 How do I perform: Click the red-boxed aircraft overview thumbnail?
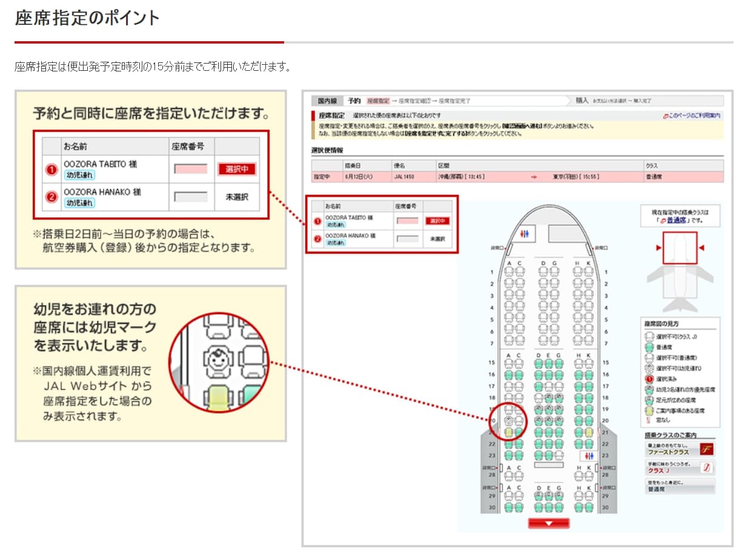(680, 248)
